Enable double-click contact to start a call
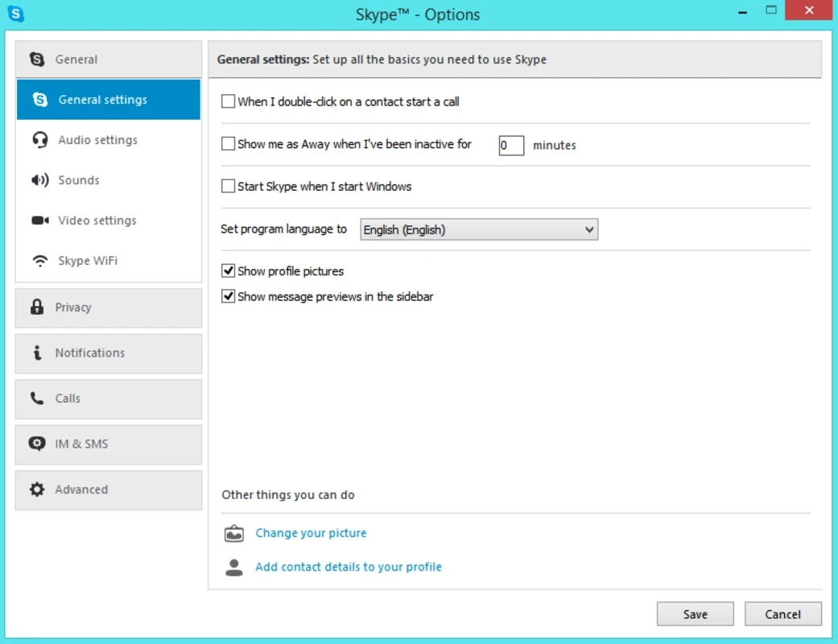This screenshot has width=838, height=644. 228,102
